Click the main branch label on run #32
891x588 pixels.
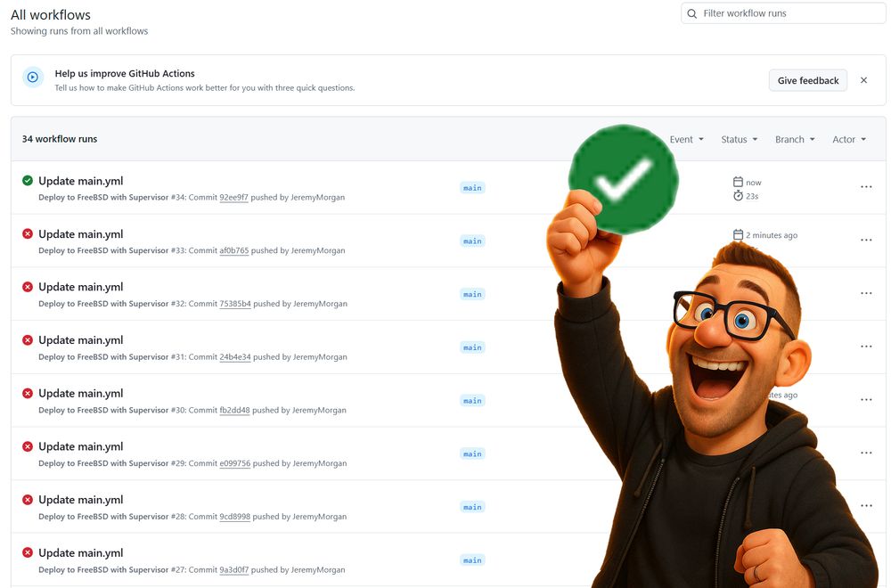coord(472,294)
